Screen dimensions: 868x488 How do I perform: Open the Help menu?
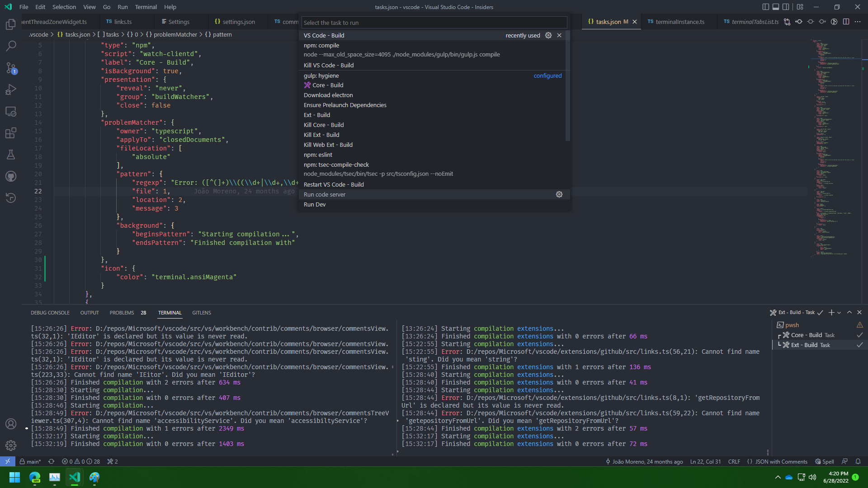(170, 7)
